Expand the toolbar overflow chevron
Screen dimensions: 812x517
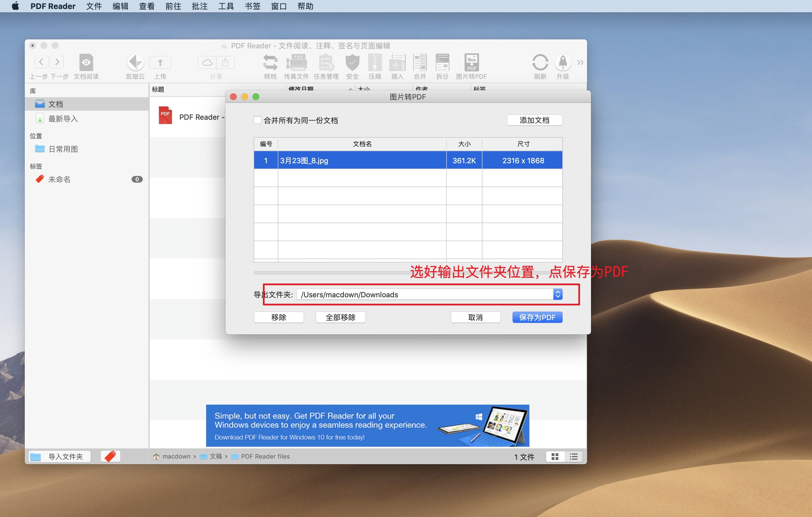point(580,62)
